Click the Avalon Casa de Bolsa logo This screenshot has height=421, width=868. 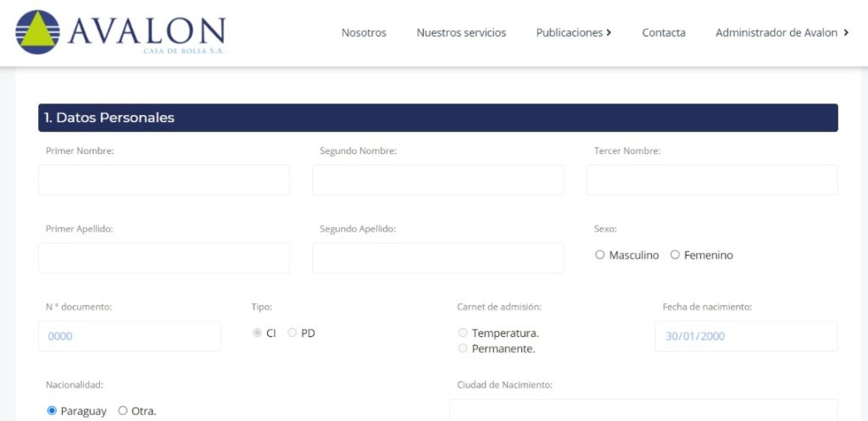pyautogui.click(x=120, y=32)
